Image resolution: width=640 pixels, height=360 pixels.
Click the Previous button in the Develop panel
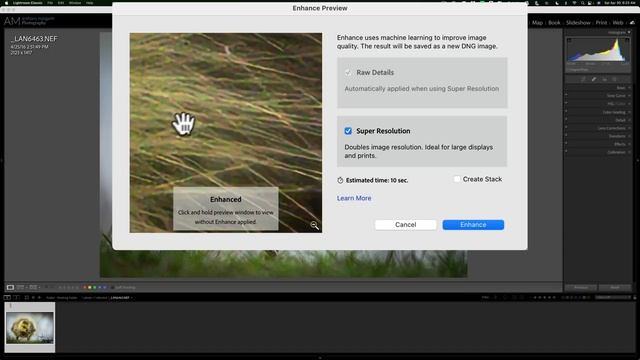pos(581,287)
